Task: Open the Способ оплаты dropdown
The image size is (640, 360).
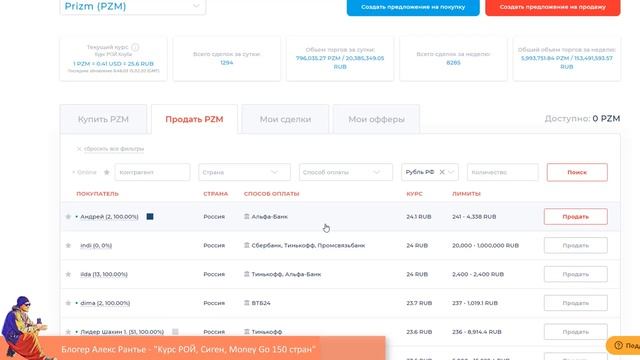Action: point(346,172)
